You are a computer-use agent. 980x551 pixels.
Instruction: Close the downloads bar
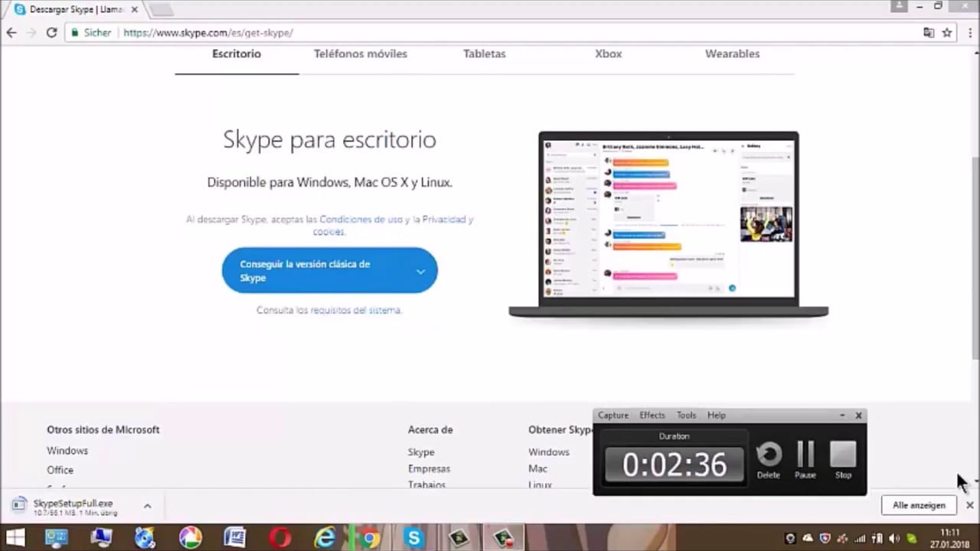point(969,505)
